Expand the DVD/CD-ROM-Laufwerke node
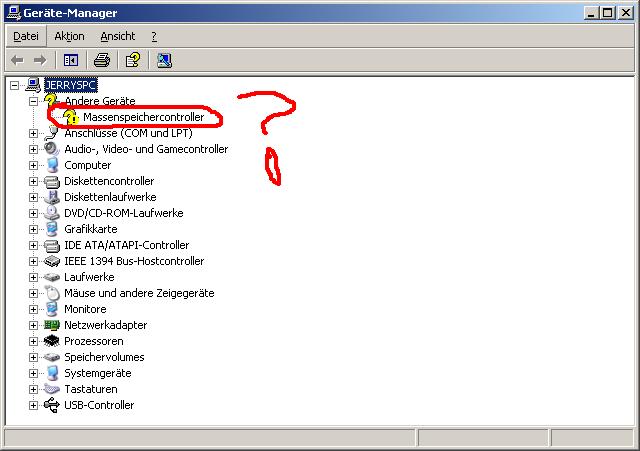Viewport: 640px width, 451px height. coord(33,213)
